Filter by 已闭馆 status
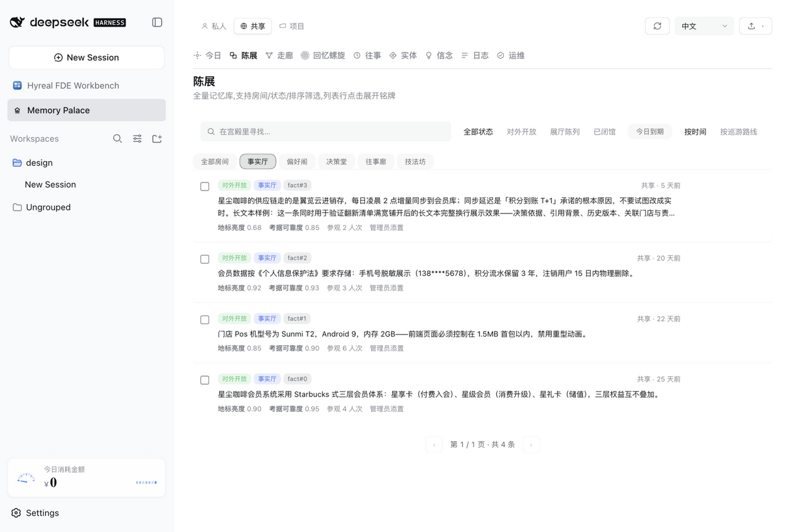The height and width of the screenshot is (532, 792). pos(605,132)
